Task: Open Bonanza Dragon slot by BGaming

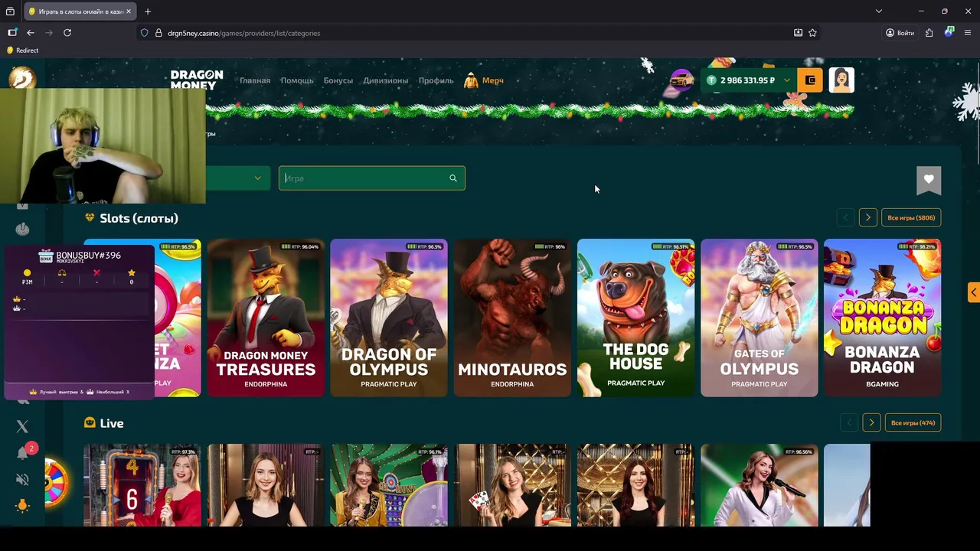Action: [x=883, y=318]
